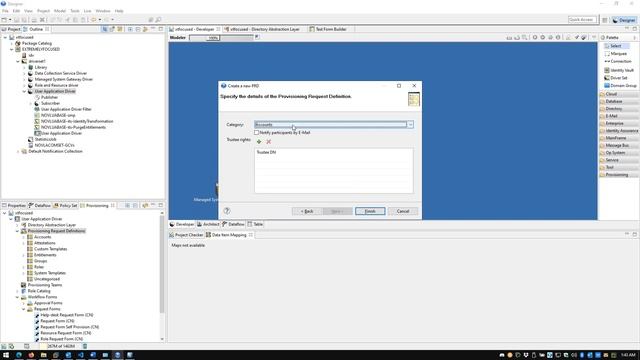Expand the Approval Forms node
640x360 pixels.
(24, 303)
